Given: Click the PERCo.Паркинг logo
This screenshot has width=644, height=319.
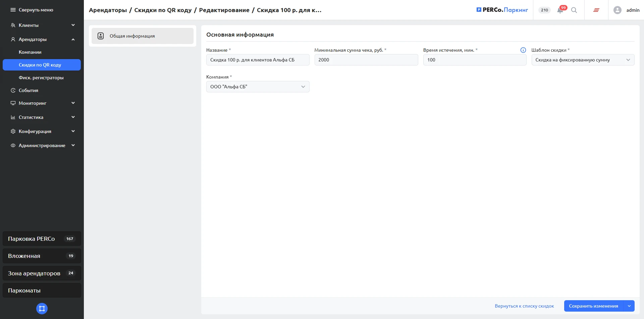Looking at the screenshot, I should 502,10.
